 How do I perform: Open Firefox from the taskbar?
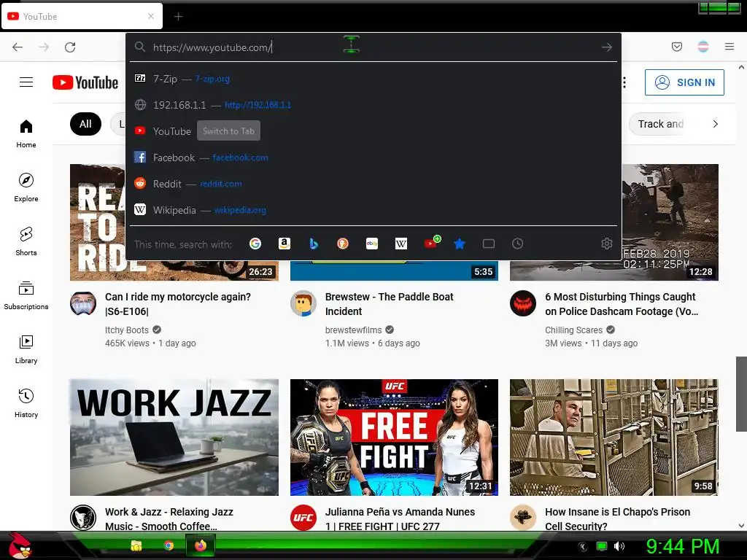[x=201, y=545]
